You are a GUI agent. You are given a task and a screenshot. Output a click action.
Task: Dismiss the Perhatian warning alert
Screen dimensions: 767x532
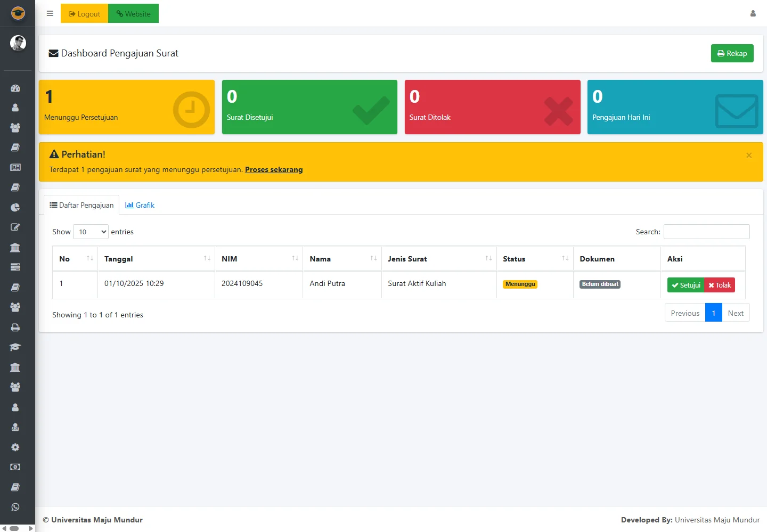point(749,155)
